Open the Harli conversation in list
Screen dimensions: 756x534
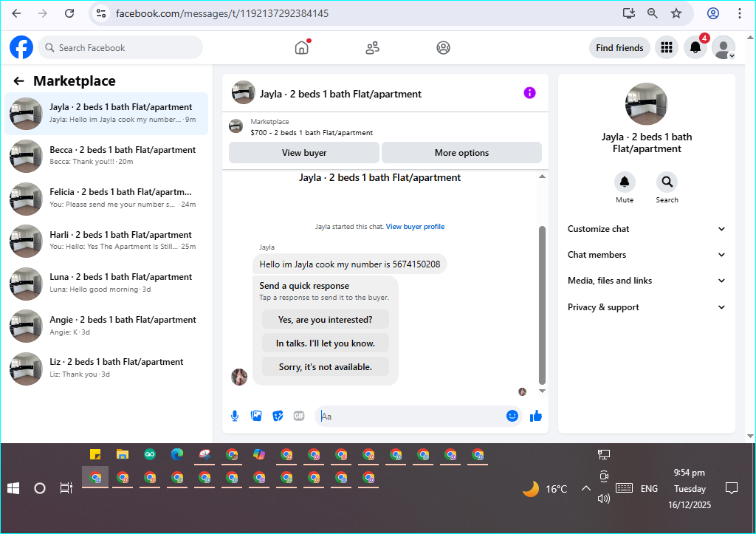coord(106,242)
